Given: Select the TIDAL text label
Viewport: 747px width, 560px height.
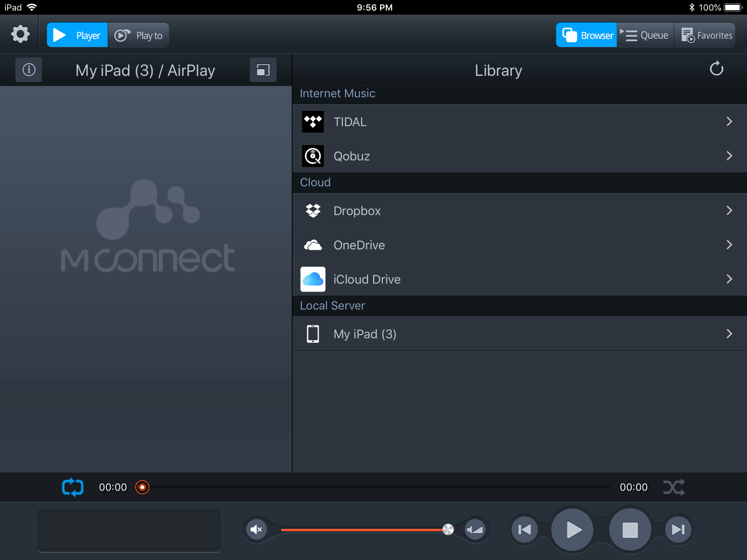Looking at the screenshot, I should (x=350, y=122).
